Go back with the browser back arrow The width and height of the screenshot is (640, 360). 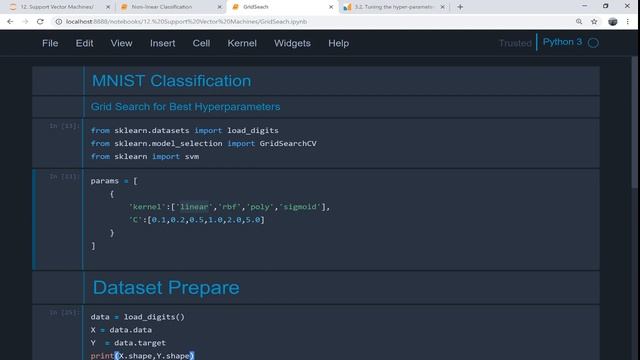(x=10, y=22)
